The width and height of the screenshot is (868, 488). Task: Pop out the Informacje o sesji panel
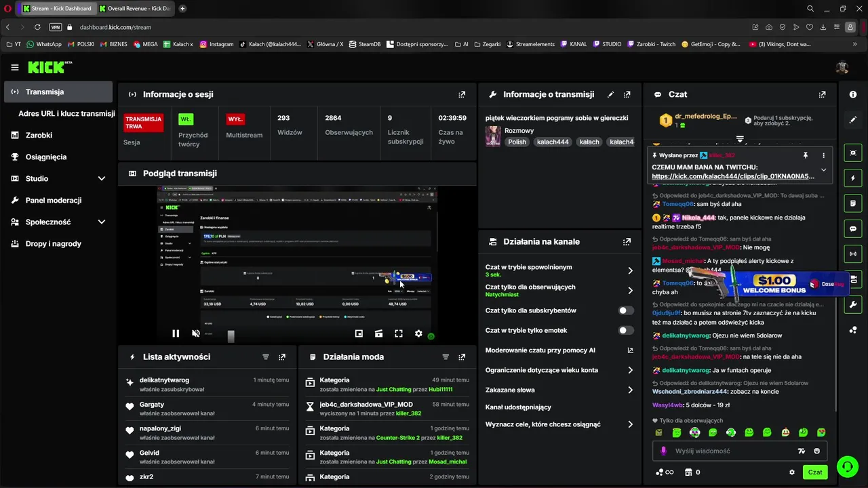[462, 94]
